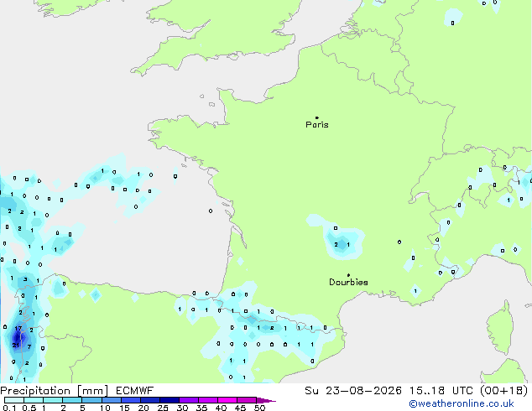Click the legend arrow tip above 50
Viewport: 532px width, 411px height.
click(266, 400)
